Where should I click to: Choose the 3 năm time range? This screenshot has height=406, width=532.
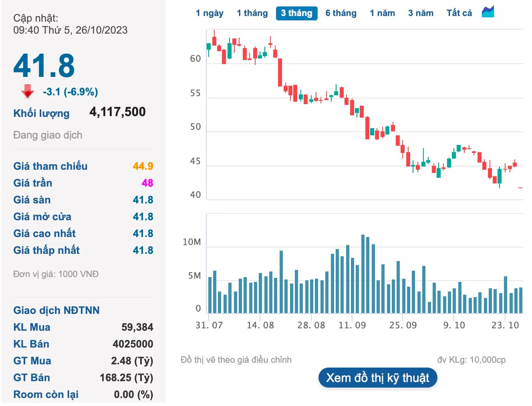click(421, 13)
